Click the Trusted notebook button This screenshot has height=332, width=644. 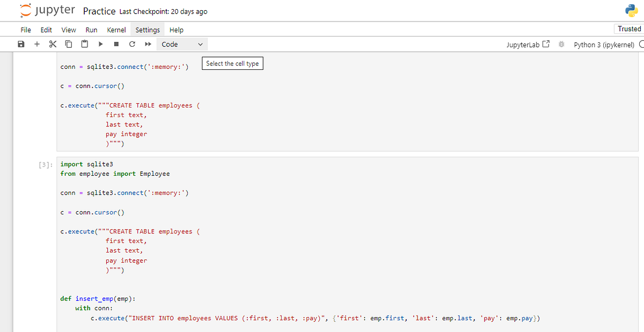click(x=629, y=29)
